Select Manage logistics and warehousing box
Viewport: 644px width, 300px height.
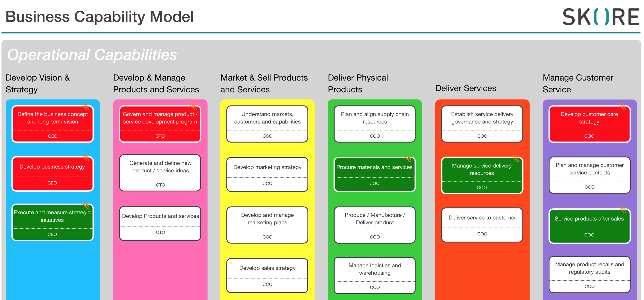click(x=375, y=276)
